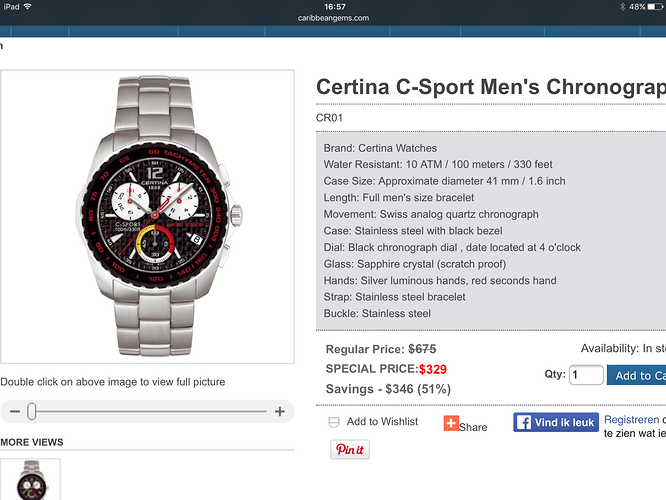
Task: Click the main Certina watch image
Action: [147, 217]
